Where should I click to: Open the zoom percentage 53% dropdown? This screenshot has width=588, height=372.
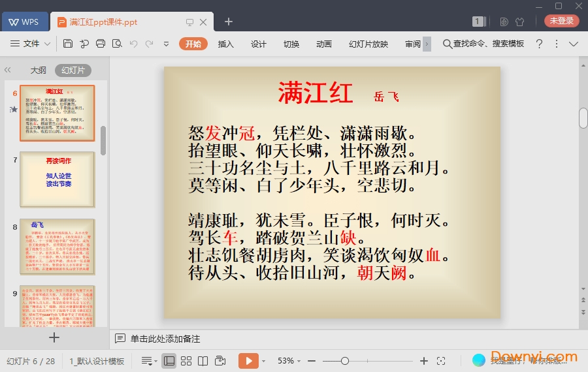(x=289, y=361)
